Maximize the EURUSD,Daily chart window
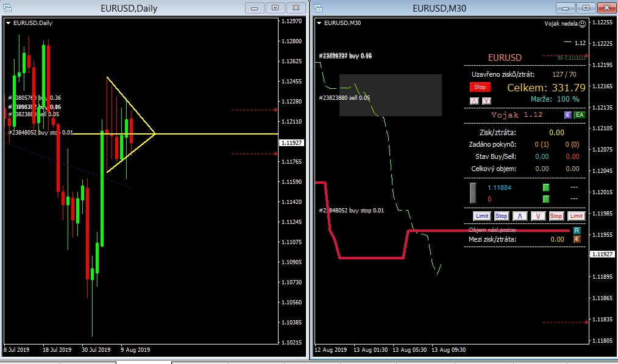618x364 pixels. 275,7
